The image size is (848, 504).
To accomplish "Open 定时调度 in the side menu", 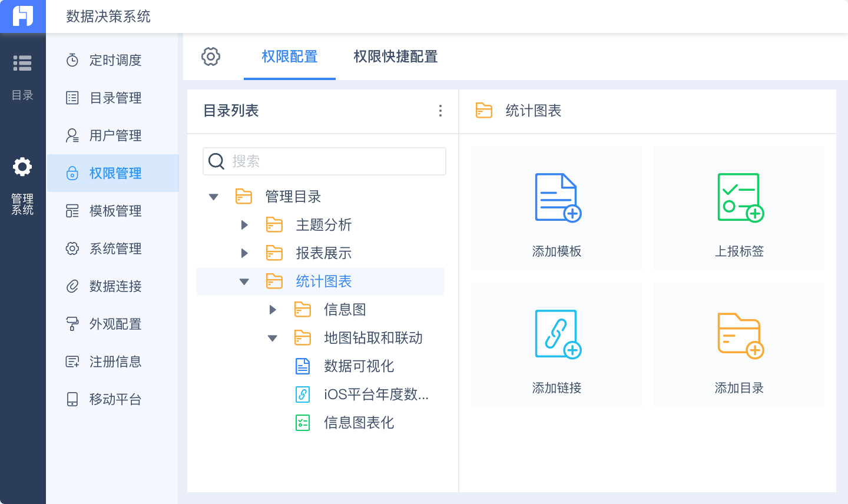I will (x=115, y=60).
